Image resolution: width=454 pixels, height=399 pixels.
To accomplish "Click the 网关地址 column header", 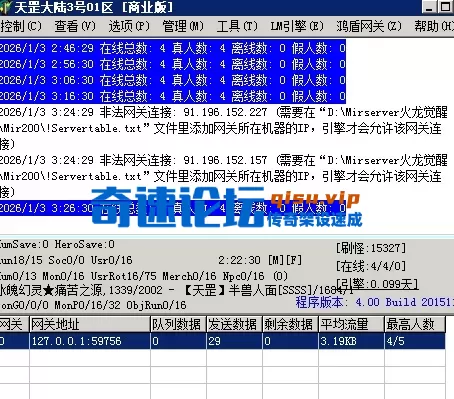I will coord(90,324).
